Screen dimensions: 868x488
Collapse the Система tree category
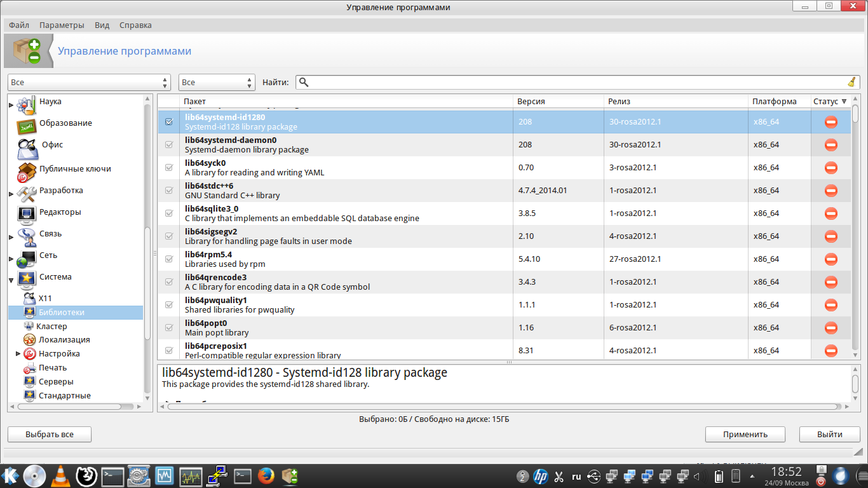(x=11, y=278)
